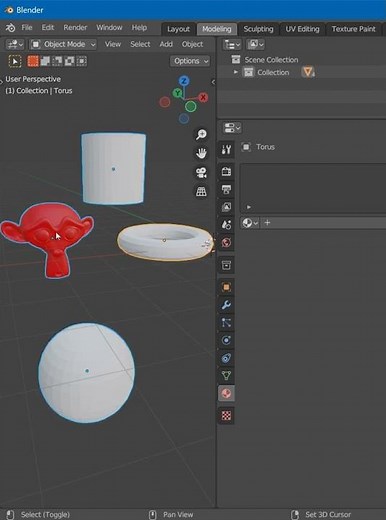Viewport: 386px width, 520px height.
Task: Open the Object Constraints properties tab
Action: coord(226,358)
